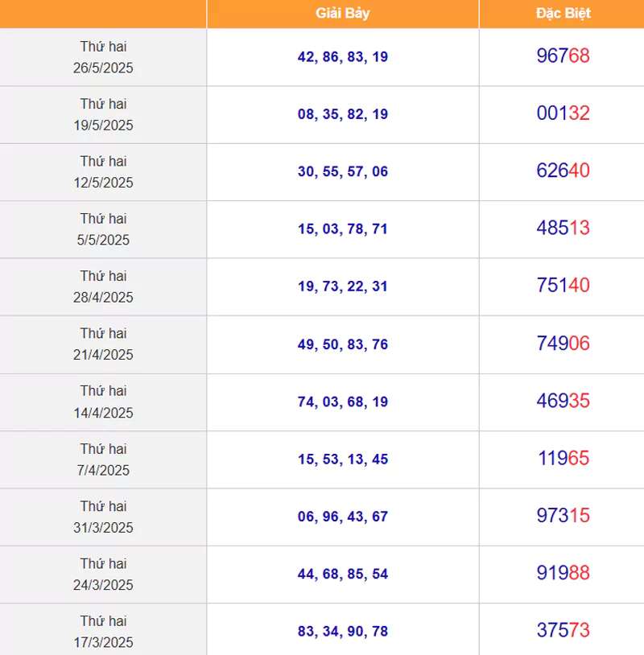Screen dimensions: 644x655
Task: Click Giải Bảy numbers 74, 03, 68, 19
Action: click(343, 402)
